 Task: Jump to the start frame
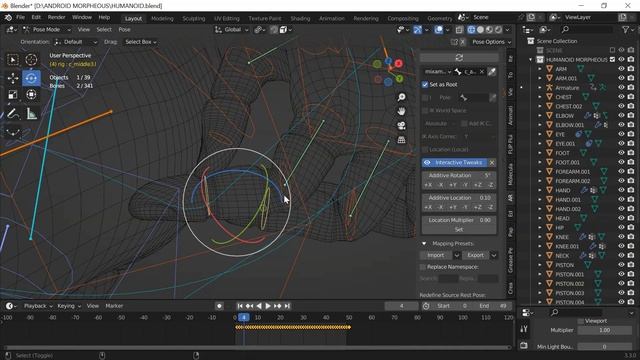[x=240, y=306]
